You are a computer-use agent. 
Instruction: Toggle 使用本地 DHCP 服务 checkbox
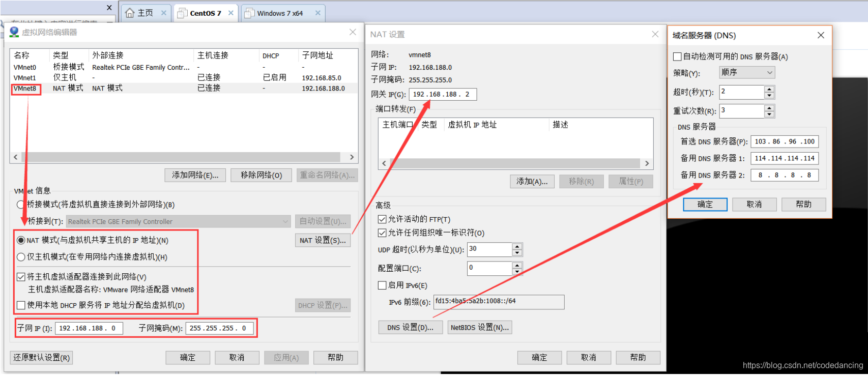click(x=21, y=305)
